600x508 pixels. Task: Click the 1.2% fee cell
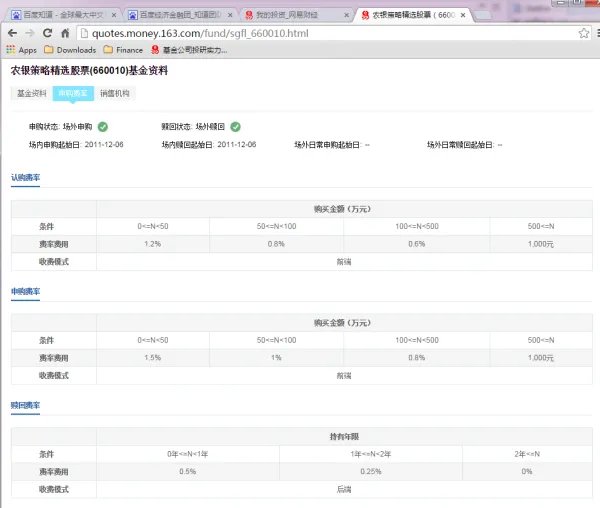[x=153, y=244]
